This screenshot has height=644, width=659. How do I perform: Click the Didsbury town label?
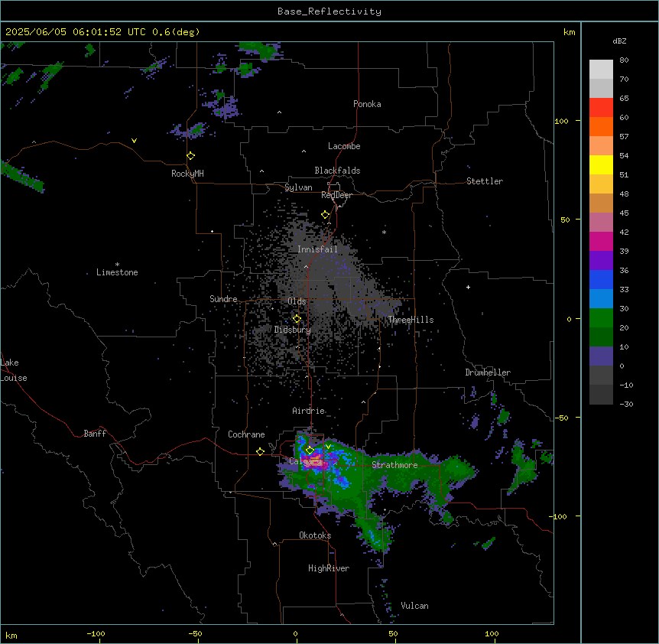[x=293, y=330]
